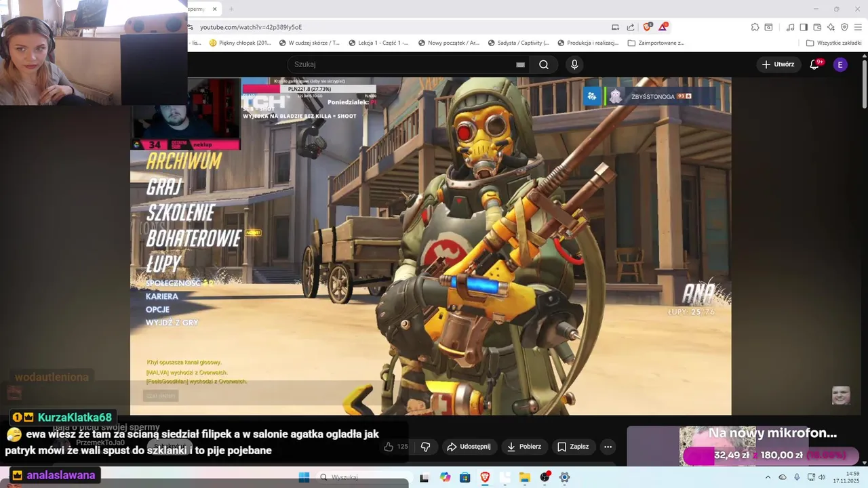Open the tab search icon in the toolbar
Screen dimensions: 868x488
[768, 27]
